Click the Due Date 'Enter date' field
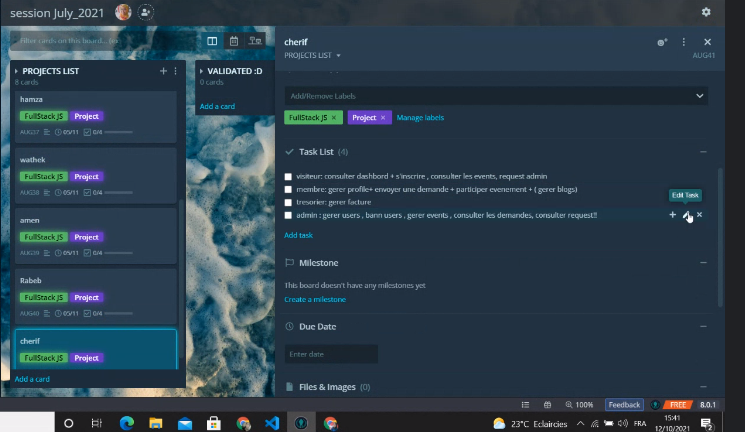This screenshot has height=432, width=745. [x=331, y=354]
